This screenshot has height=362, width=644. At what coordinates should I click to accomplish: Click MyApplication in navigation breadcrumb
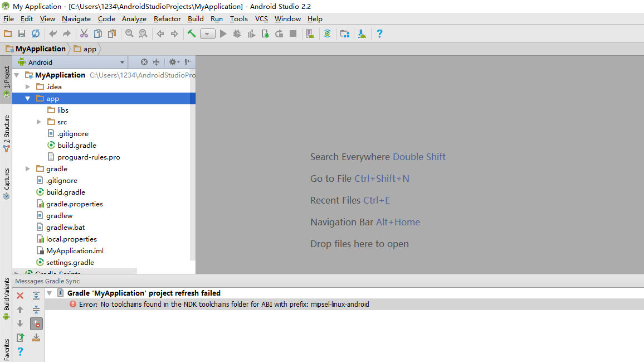tap(36, 49)
